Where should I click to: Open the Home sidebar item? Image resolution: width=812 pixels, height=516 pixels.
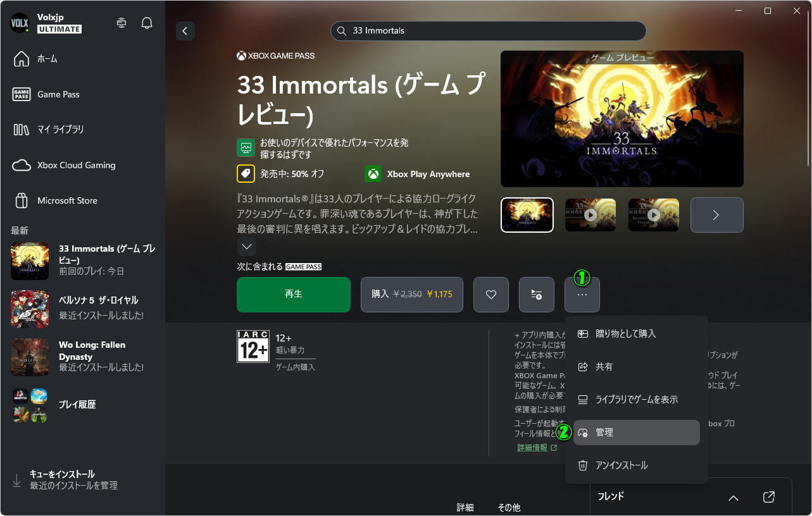(x=82, y=59)
